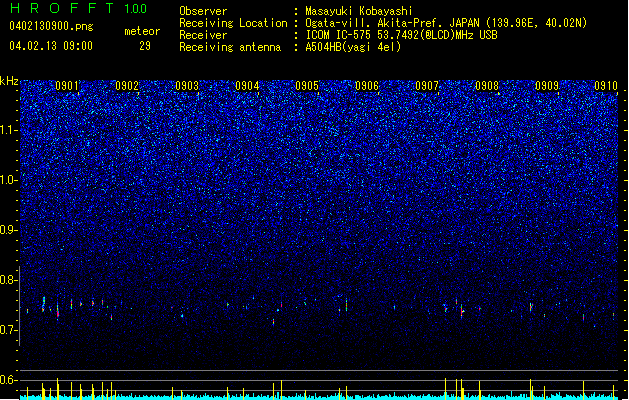Click observer name Masayuki Kobayashi

point(359,11)
